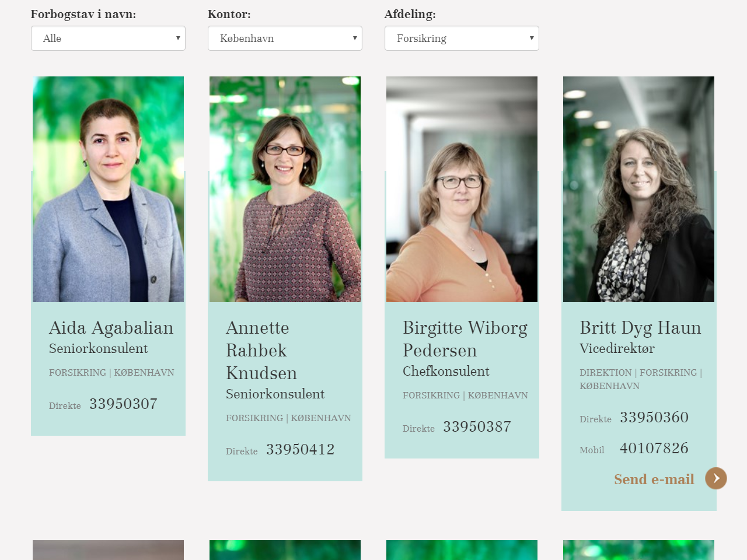
Task: Click the Forbogstav i navn: label
Action: point(83,14)
